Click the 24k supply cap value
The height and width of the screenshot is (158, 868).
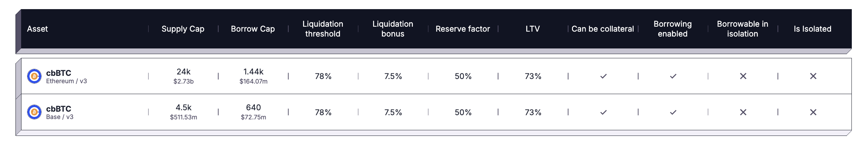pyautogui.click(x=183, y=72)
